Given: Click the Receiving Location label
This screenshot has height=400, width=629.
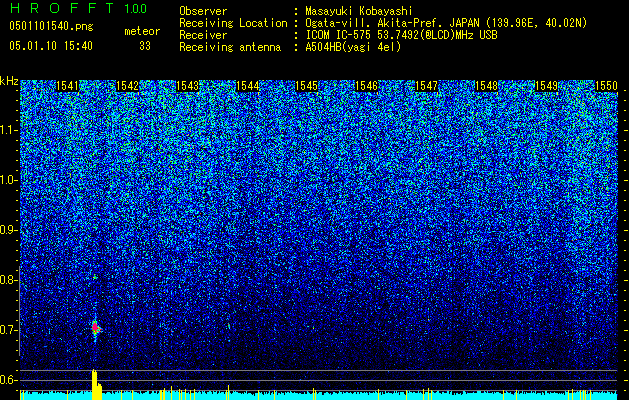Looking at the screenshot, I should click(x=233, y=23).
